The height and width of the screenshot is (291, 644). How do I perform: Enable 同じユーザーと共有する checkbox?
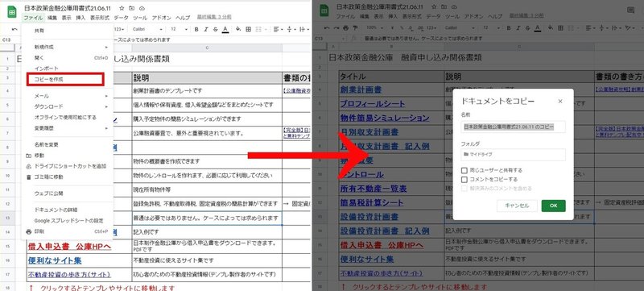tap(464, 170)
